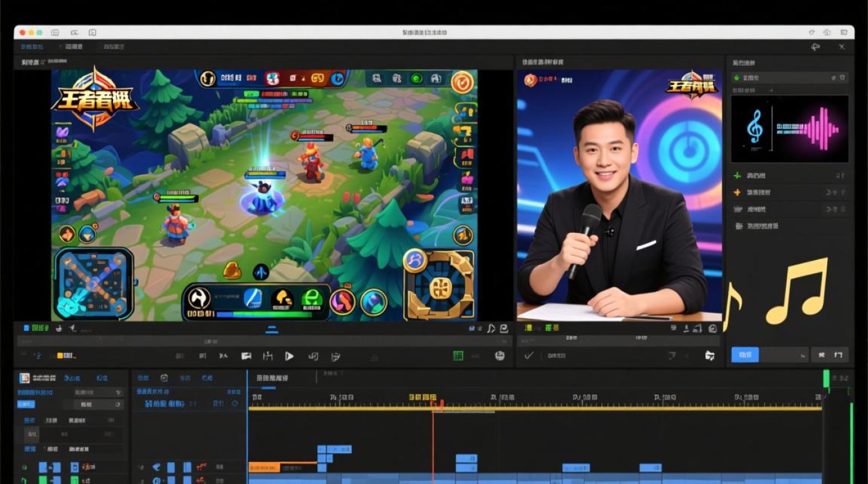
Task: Click the game footage preview monitor
Action: point(264,196)
